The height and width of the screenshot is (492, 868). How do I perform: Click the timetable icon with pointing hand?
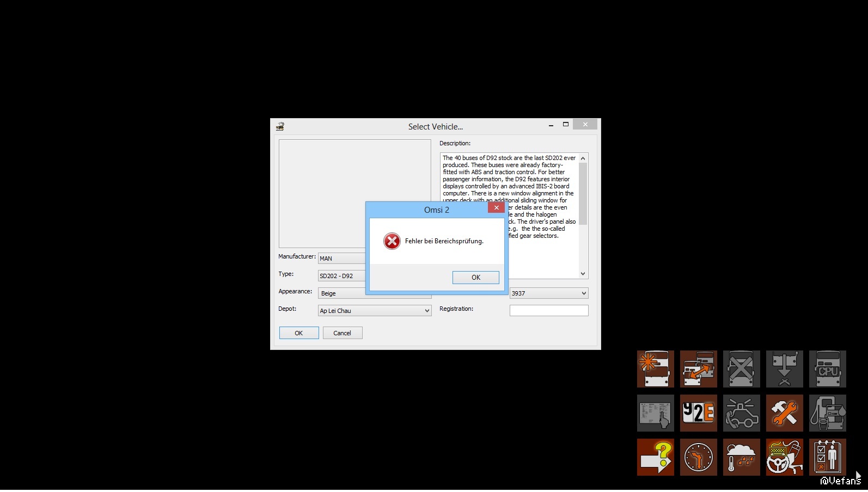(656, 413)
